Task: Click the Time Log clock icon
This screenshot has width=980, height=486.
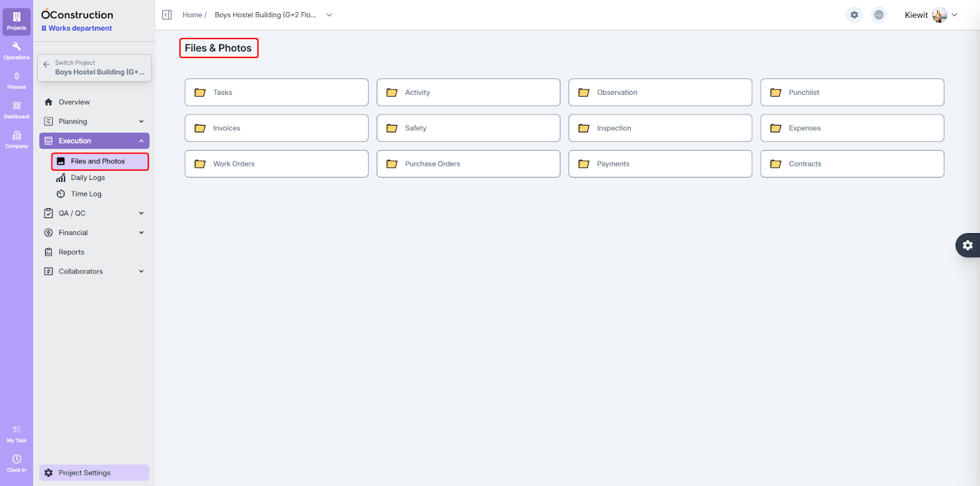Action: click(61, 194)
